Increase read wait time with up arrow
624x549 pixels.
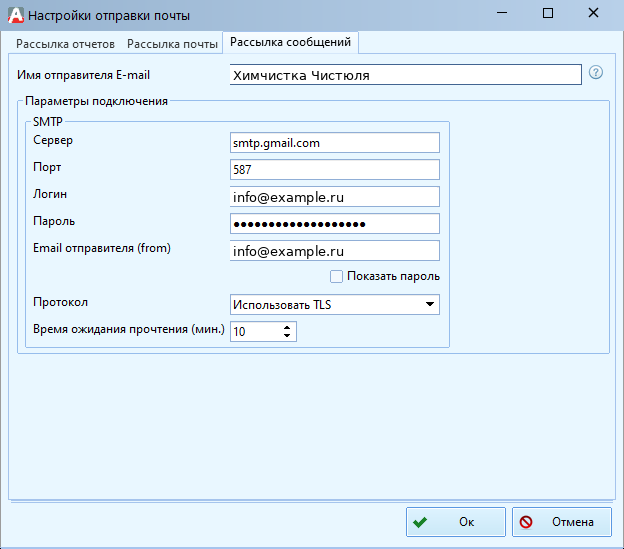pyautogui.click(x=287, y=327)
